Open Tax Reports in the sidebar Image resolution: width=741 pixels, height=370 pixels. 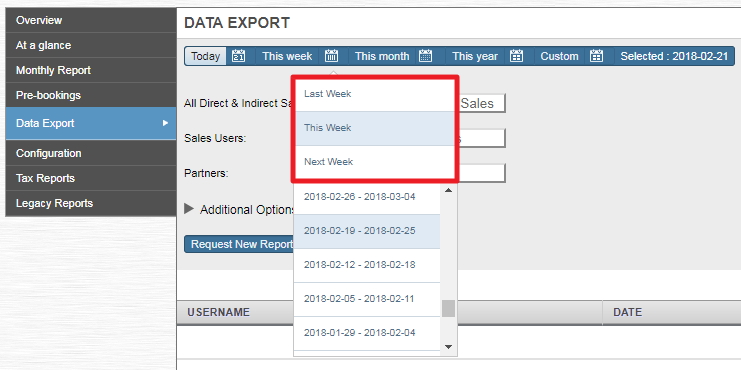(91, 178)
